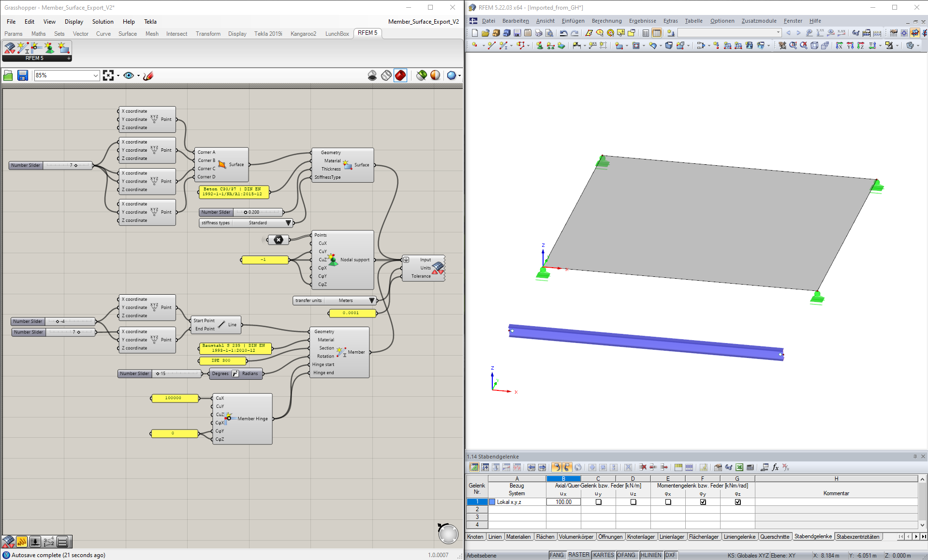This screenshot has width=928, height=560.
Task: Enable the uy checkbox for hinge number 1
Action: click(598, 502)
